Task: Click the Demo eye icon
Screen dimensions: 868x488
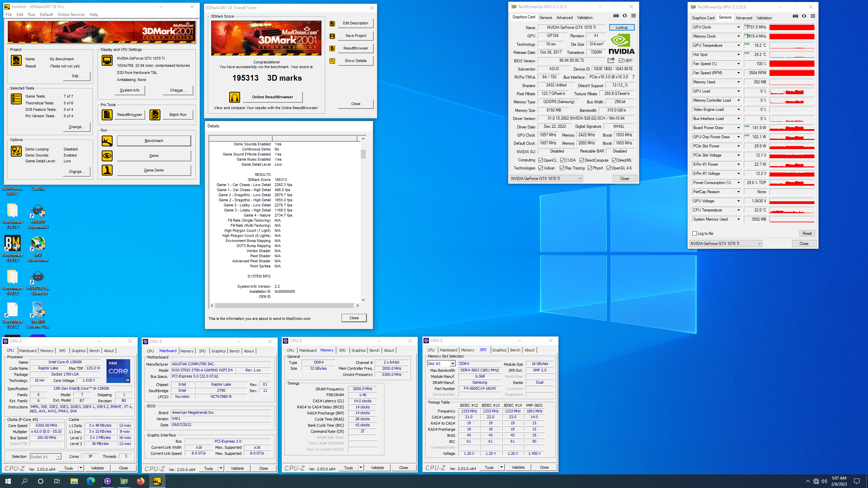Action: (107, 156)
